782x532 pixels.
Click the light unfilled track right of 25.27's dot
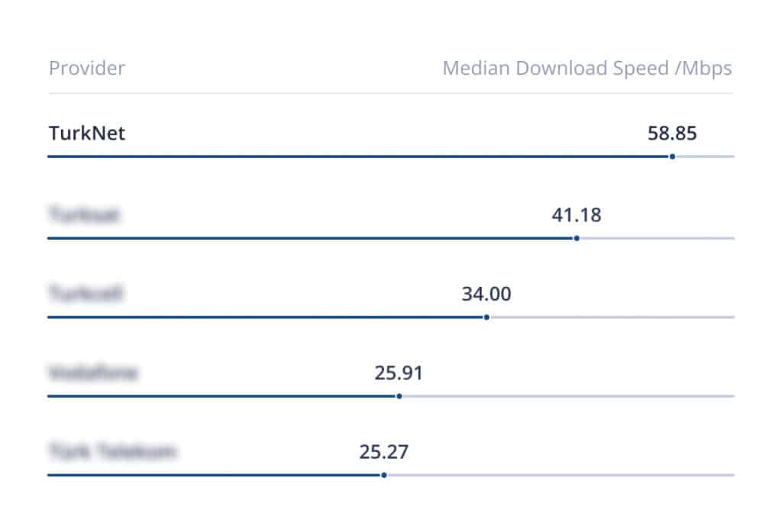557,475
